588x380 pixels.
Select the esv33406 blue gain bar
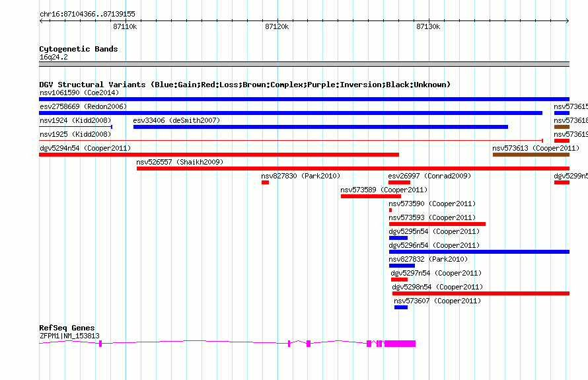coord(320,127)
